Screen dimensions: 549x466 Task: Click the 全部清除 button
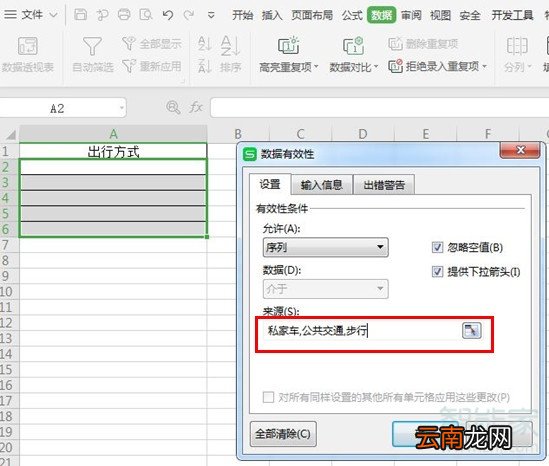tap(283, 434)
